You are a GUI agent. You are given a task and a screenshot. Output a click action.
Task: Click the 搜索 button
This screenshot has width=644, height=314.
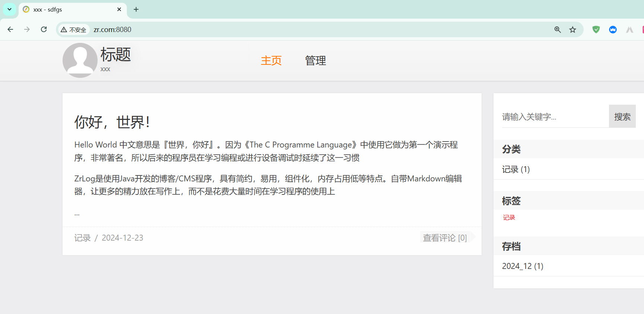tap(622, 117)
